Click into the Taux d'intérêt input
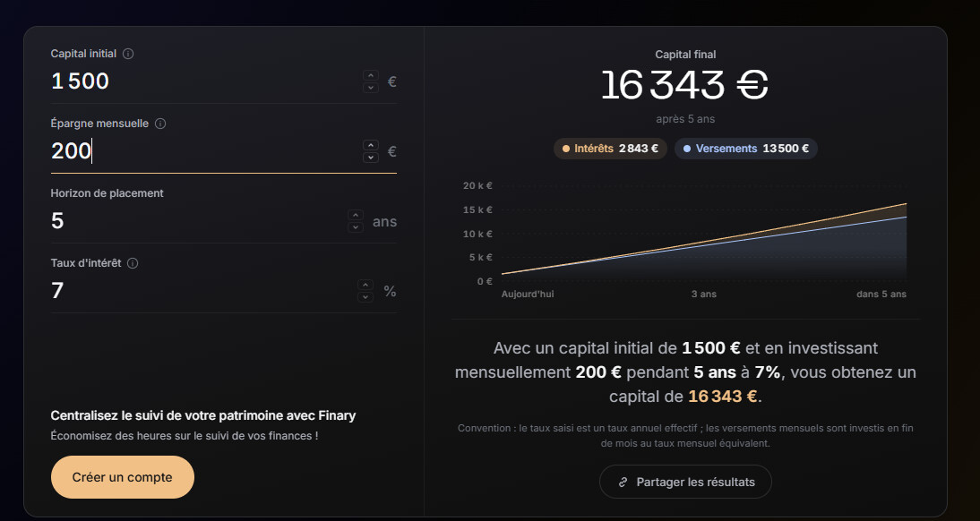The height and width of the screenshot is (521, 980). pyautogui.click(x=201, y=291)
